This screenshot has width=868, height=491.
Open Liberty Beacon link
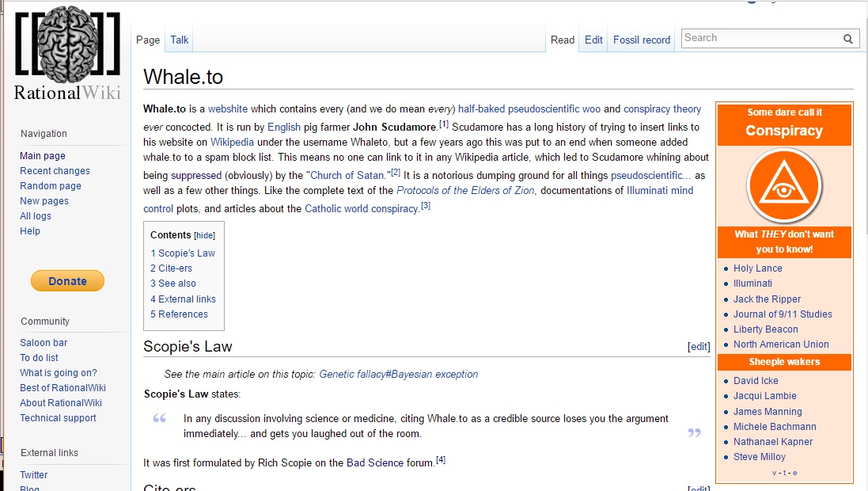[x=766, y=329]
